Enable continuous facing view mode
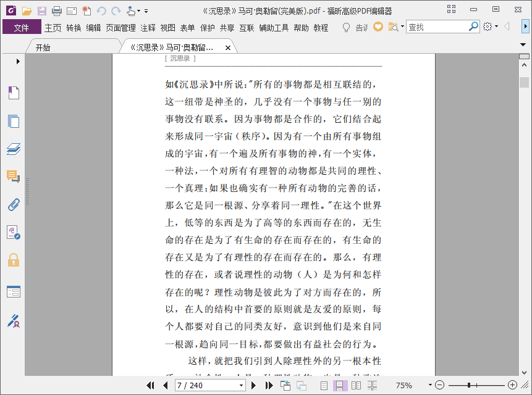Screen dimensions: 532x395 [372, 385]
